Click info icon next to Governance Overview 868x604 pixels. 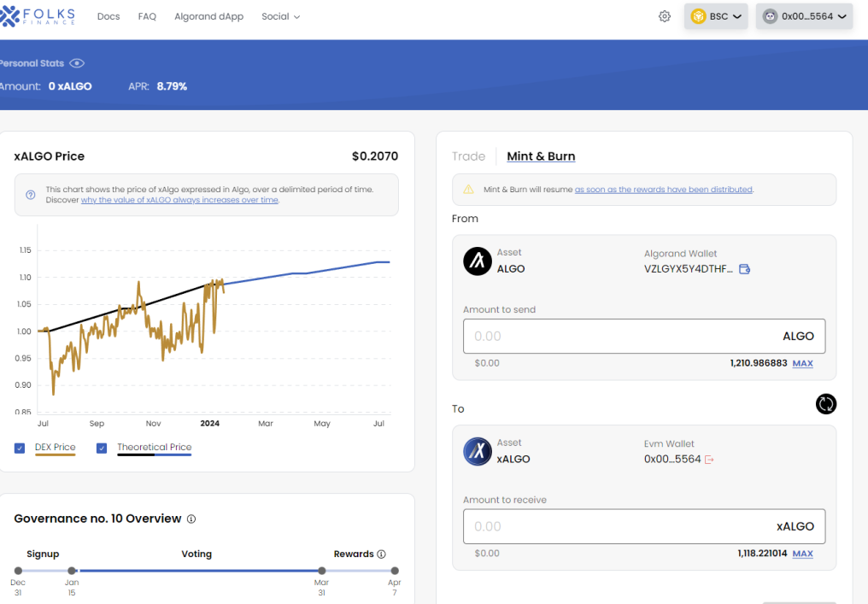pyautogui.click(x=191, y=519)
